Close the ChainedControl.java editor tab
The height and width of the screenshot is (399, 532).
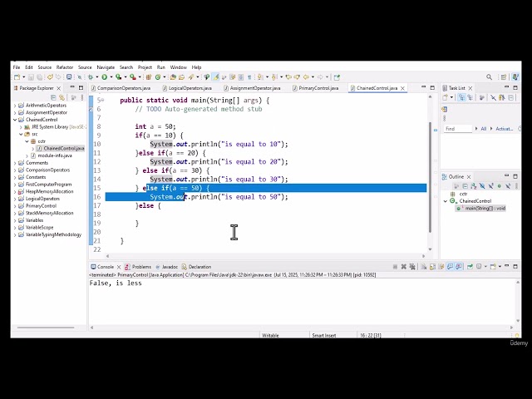point(402,88)
